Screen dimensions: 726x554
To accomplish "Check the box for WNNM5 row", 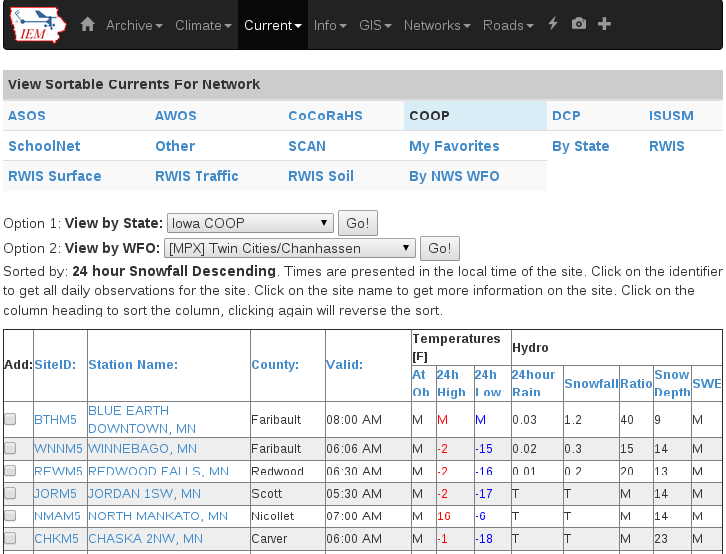I will click(10, 448).
